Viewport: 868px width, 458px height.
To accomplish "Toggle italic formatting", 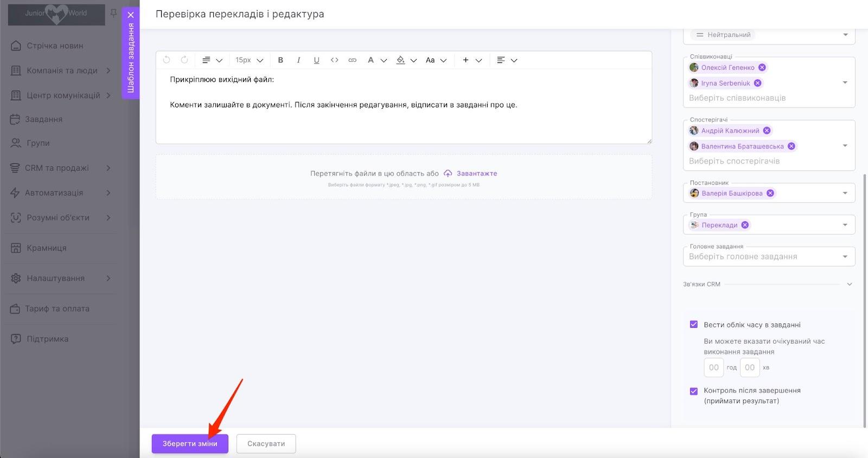I will [x=298, y=60].
